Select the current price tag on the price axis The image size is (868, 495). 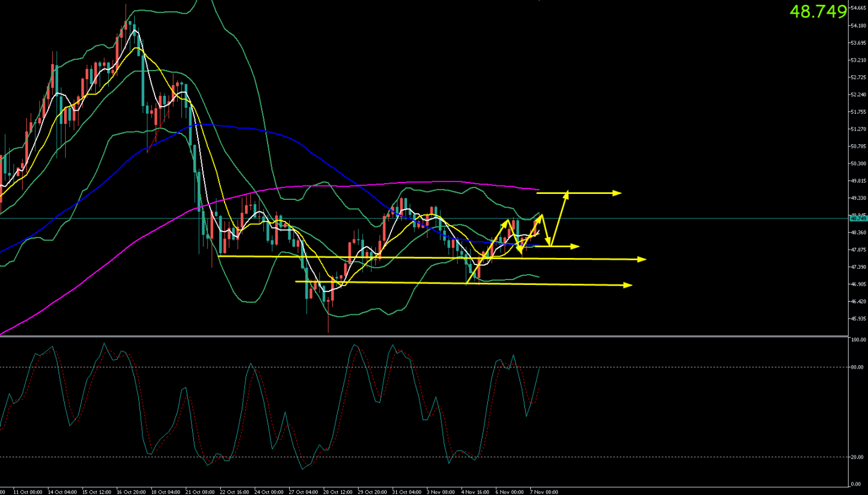[x=857, y=218]
